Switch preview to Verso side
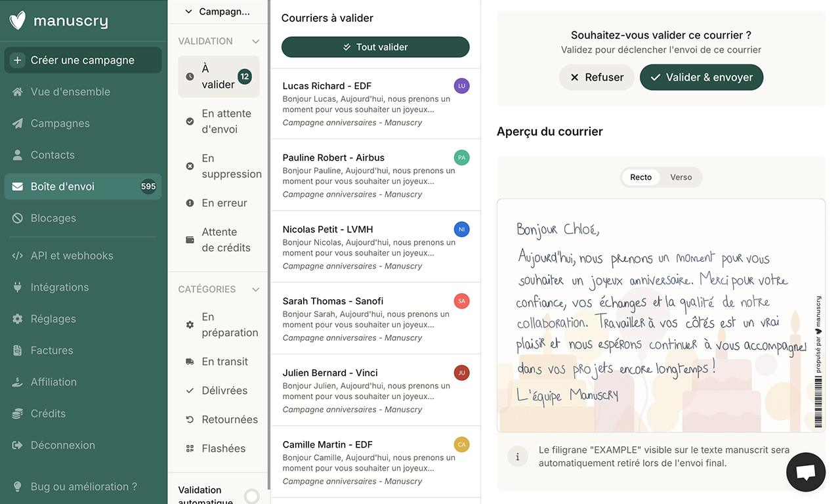This screenshot has height=504, width=840. coord(681,177)
